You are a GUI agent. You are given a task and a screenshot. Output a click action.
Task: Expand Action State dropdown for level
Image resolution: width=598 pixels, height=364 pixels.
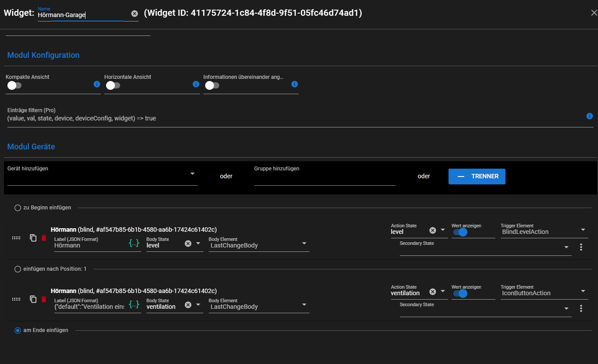tap(442, 230)
